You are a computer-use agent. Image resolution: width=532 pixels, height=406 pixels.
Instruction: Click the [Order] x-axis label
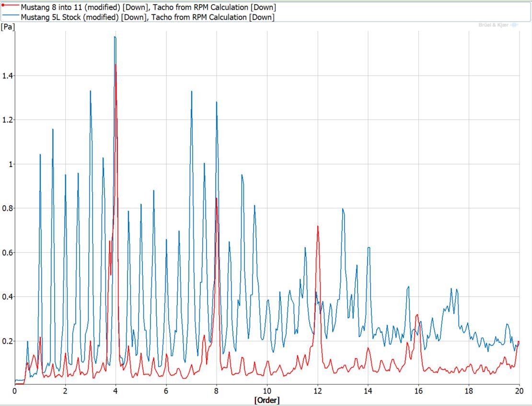point(267,400)
